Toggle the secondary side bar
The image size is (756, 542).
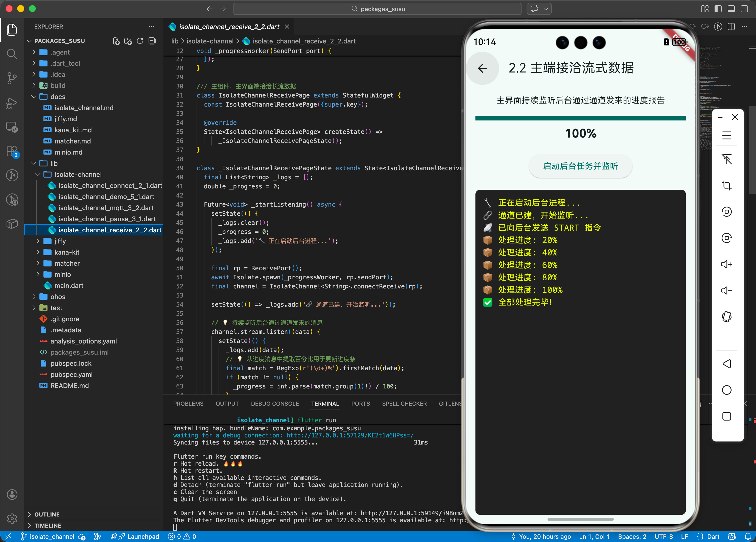click(x=744, y=9)
